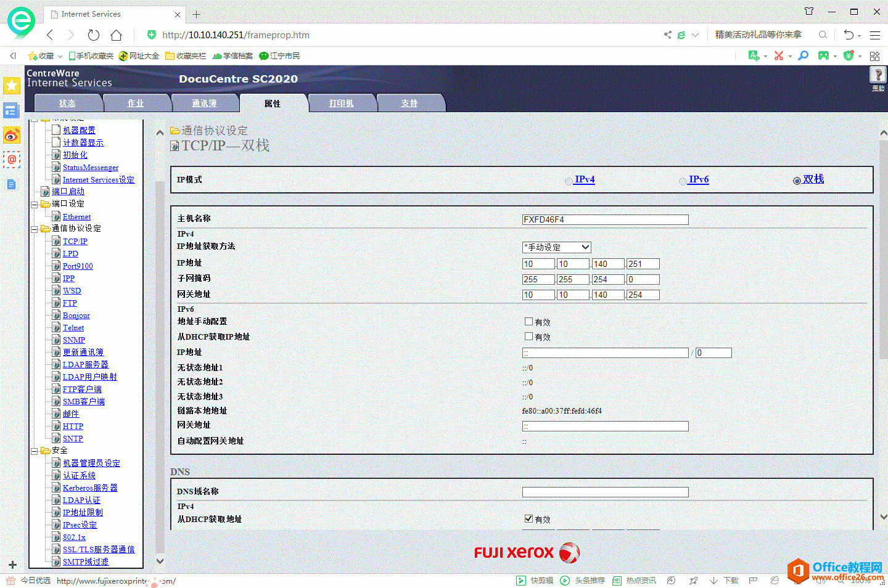Open the extensions grid icon
This screenshot has width=888, height=588.
[874, 56]
